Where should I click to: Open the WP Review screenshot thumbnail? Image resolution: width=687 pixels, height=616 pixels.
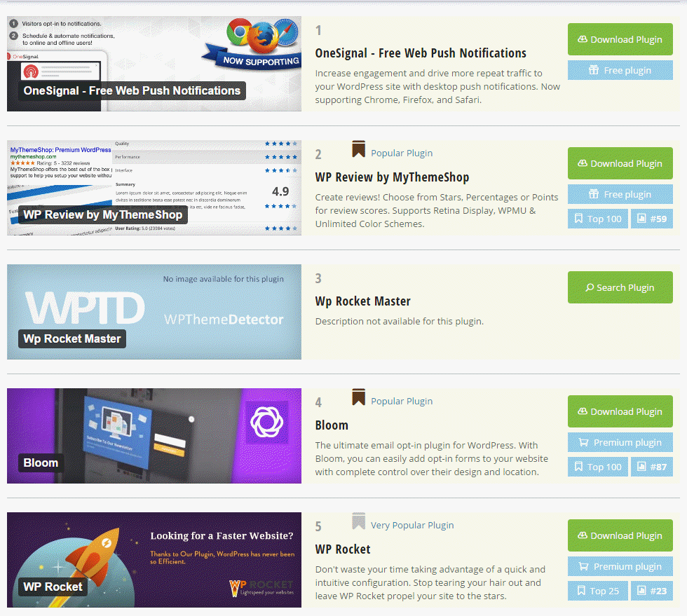point(154,188)
